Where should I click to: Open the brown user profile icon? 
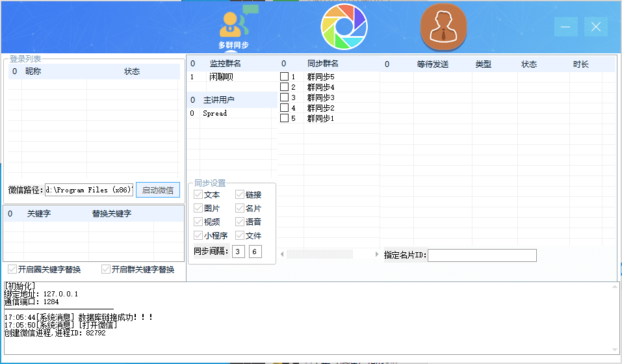[443, 27]
